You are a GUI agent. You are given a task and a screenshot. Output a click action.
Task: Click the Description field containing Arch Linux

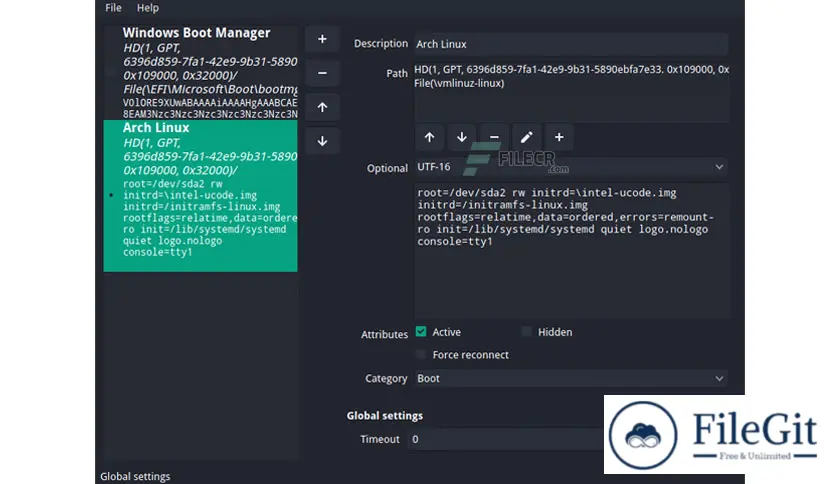tap(571, 44)
